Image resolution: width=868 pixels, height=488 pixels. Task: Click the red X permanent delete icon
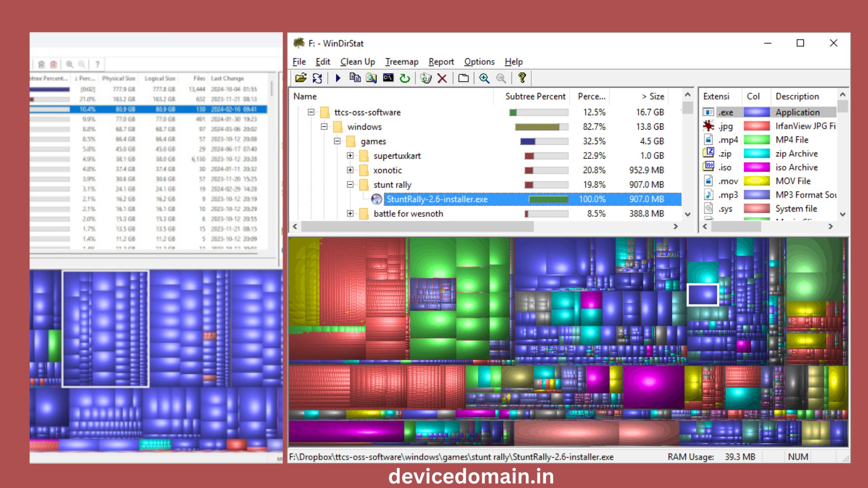[442, 78]
